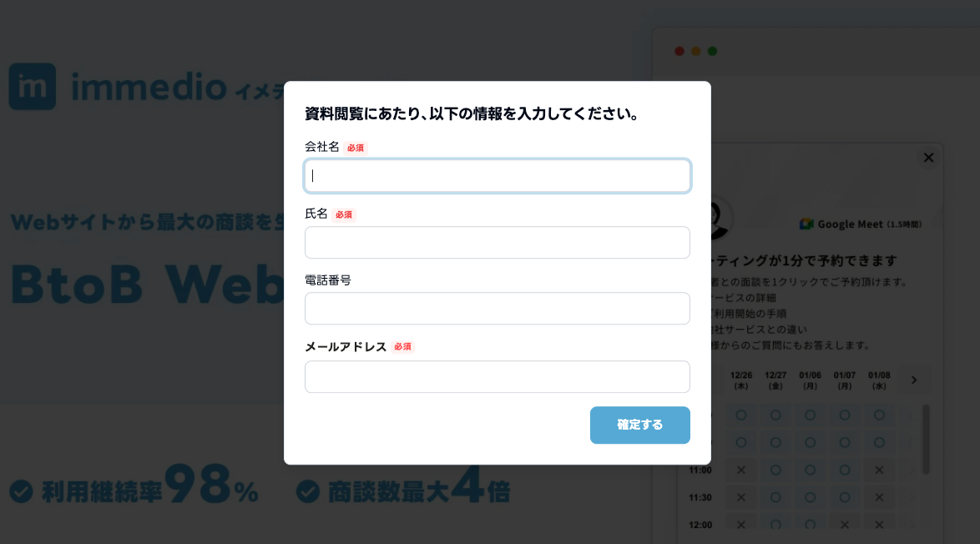
Task: Click the 会社名 company name input field
Action: (x=497, y=176)
